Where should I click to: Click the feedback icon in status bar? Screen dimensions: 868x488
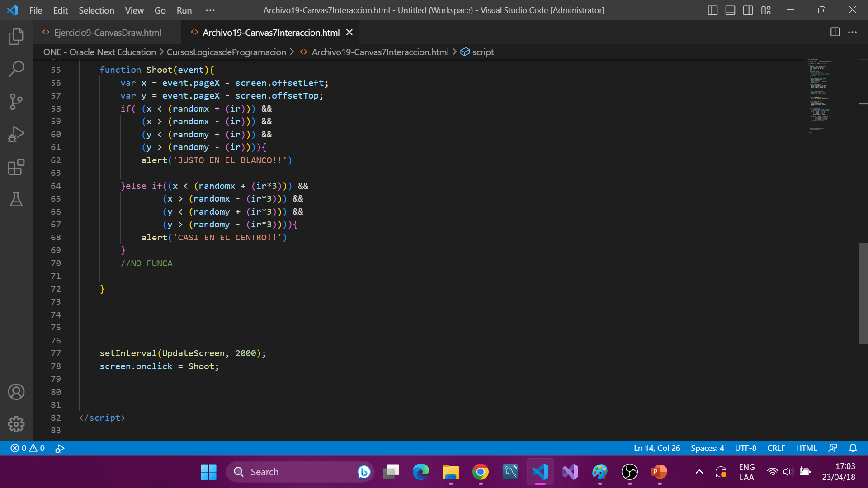pyautogui.click(x=833, y=448)
